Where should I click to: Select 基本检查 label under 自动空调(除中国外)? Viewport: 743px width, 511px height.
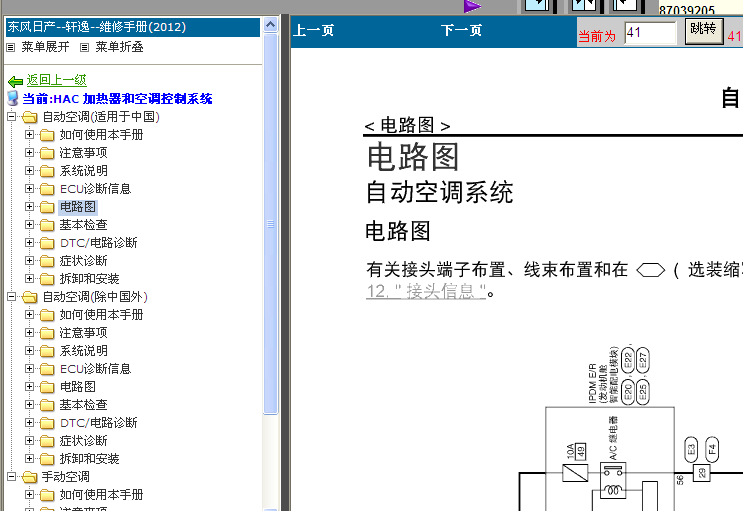click(x=83, y=405)
